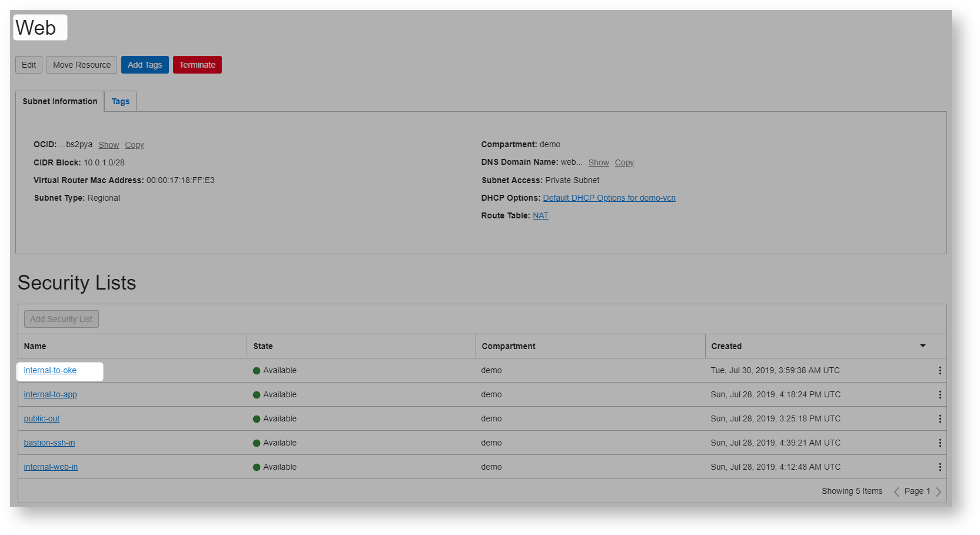Viewport: 980px width, 535px height.
Task: Click Add Tags button
Action: 145,65
